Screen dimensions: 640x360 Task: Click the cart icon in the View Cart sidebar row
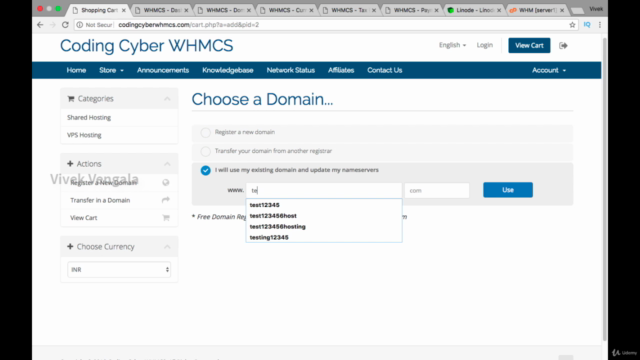(x=166, y=218)
